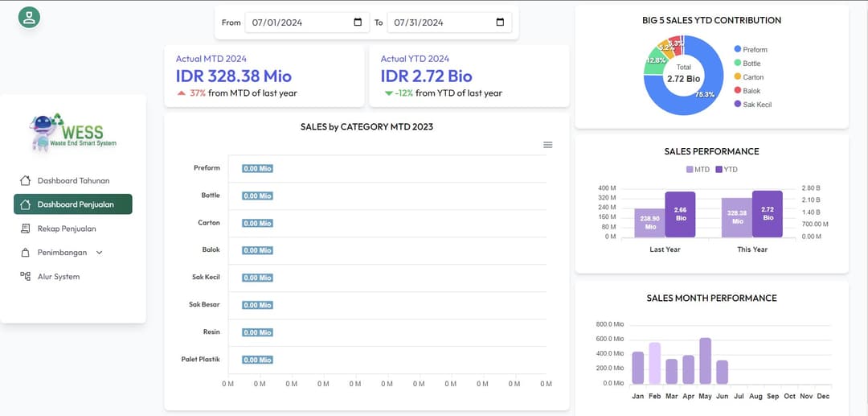Open calendar picker on From date
This screenshot has height=416, width=868.
click(358, 23)
